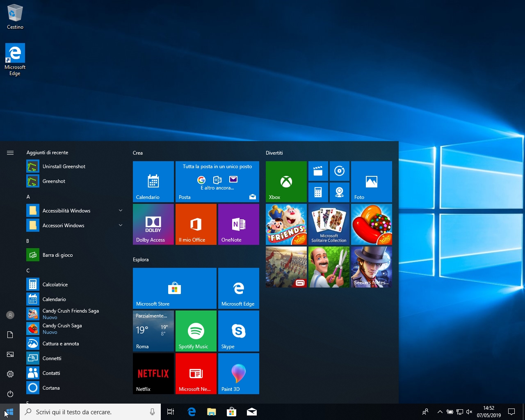
Task: Open the small calculator tile
Action: tap(318, 192)
